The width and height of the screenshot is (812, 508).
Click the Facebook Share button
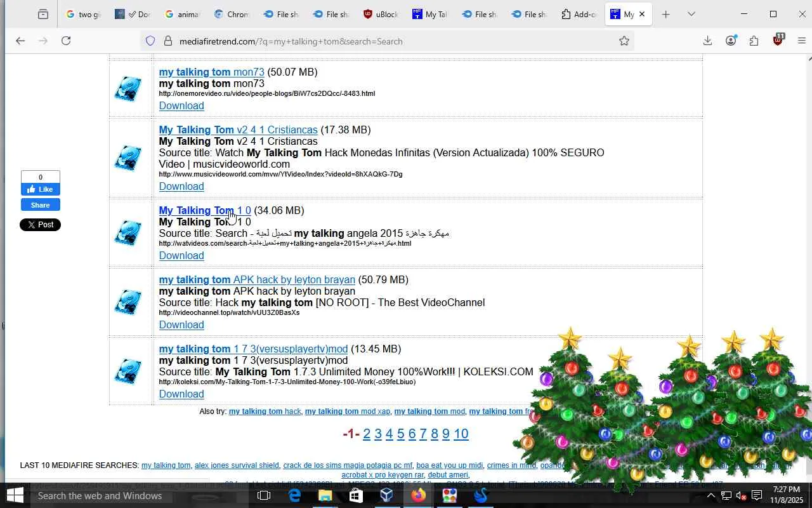(x=41, y=204)
